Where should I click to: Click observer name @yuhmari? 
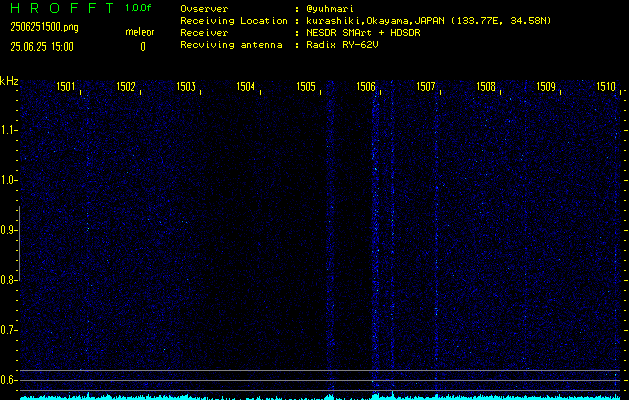pos(330,9)
